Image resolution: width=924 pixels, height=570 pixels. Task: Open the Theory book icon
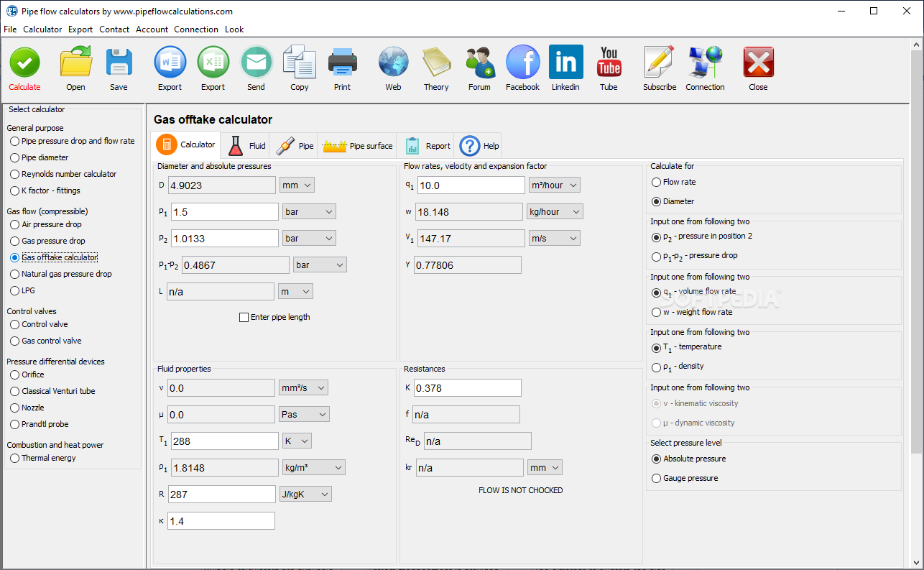436,63
